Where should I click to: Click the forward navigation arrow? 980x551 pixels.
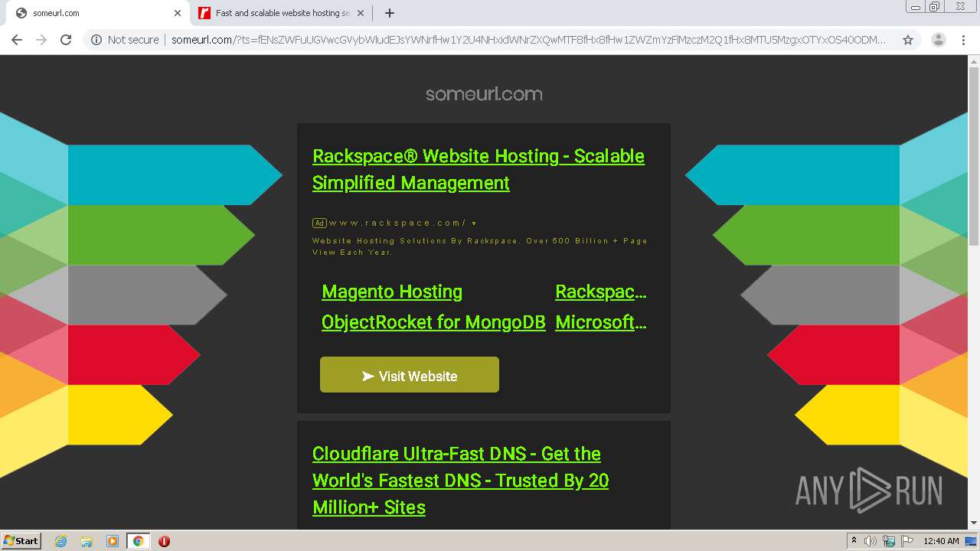click(41, 40)
